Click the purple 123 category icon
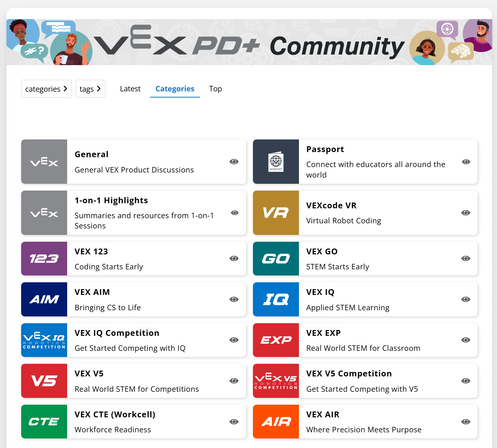 point(44,258)
